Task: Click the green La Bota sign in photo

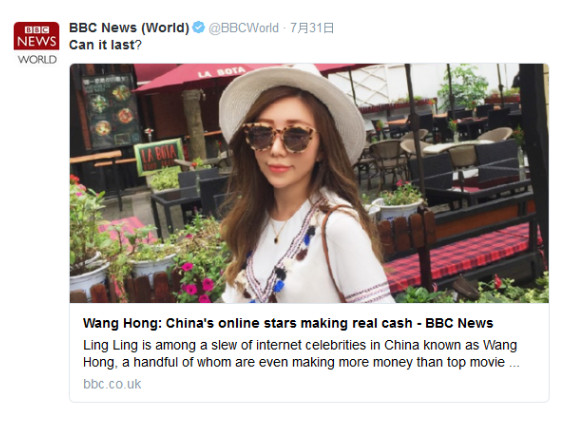Action: pos(159,156)
